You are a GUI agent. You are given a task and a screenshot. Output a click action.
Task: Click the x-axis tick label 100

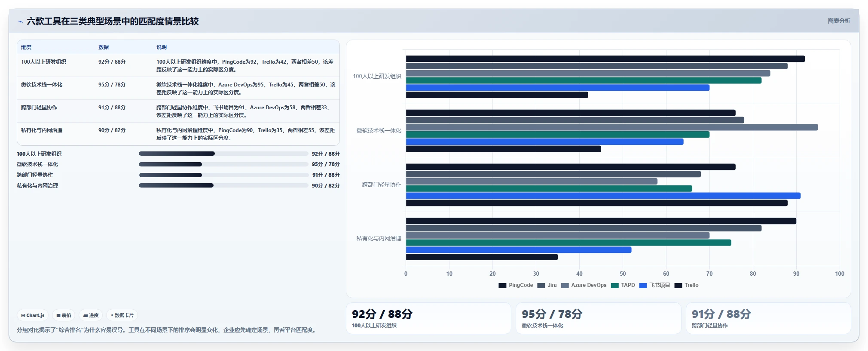839,274
